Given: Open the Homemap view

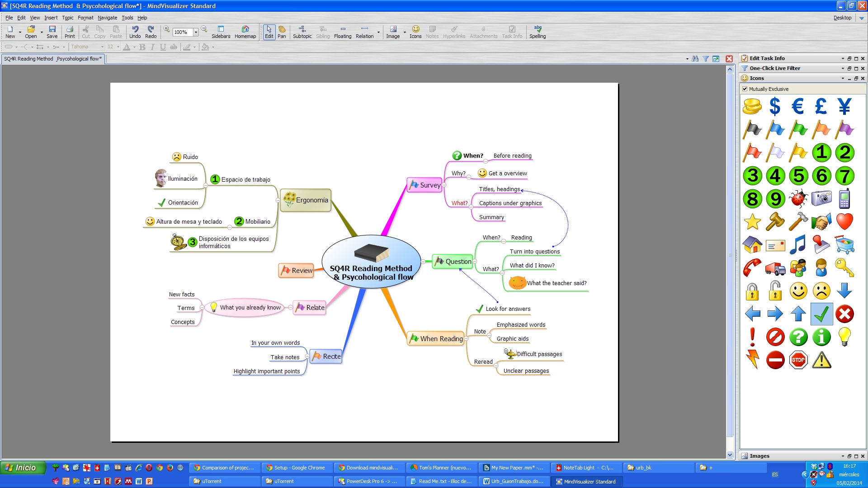Looking at the screenshot, I should click(245, 32).
